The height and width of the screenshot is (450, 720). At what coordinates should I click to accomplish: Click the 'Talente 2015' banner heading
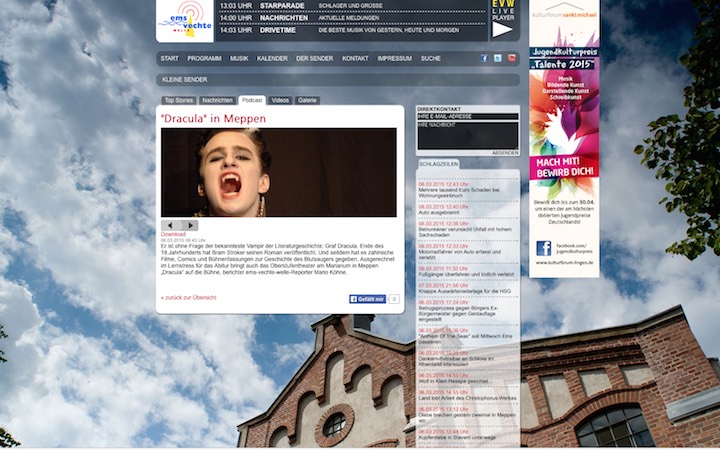(x=562, y=64)
